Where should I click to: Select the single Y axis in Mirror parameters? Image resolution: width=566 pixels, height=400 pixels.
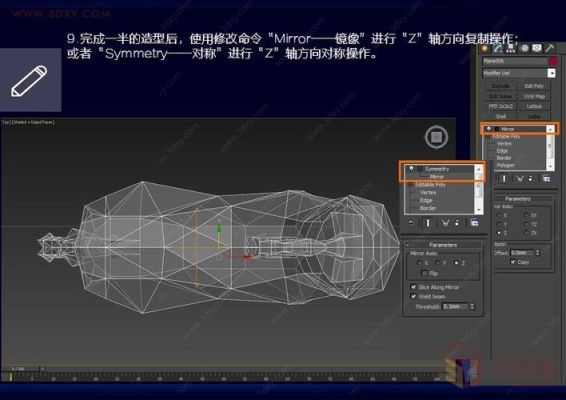coord(499,224)
